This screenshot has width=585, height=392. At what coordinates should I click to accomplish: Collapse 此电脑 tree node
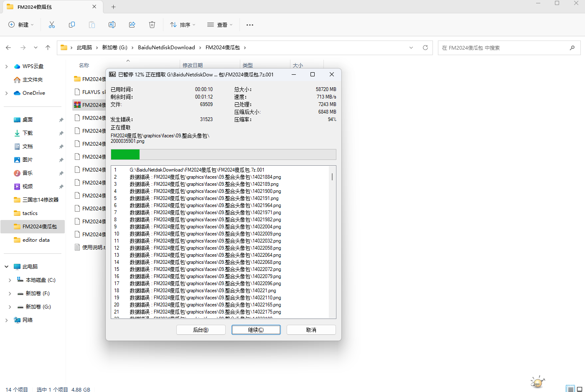point(6,267)
